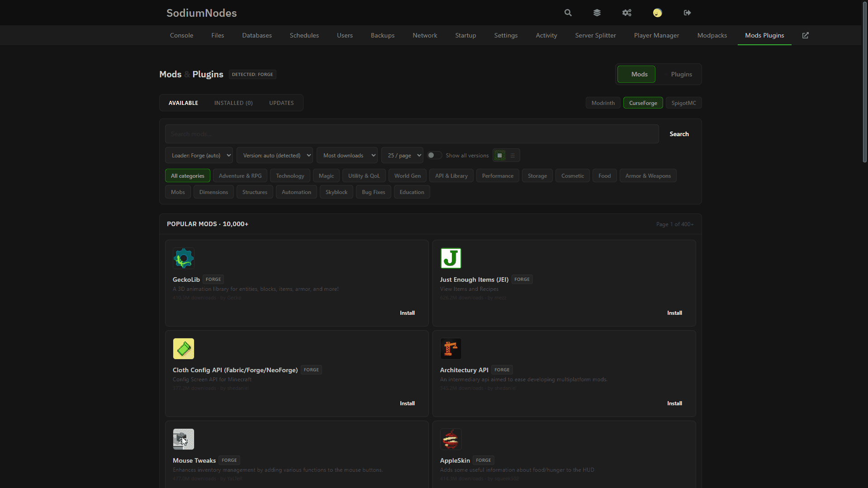Click the Mouse Tweaks mod icon

coord(183,439)
